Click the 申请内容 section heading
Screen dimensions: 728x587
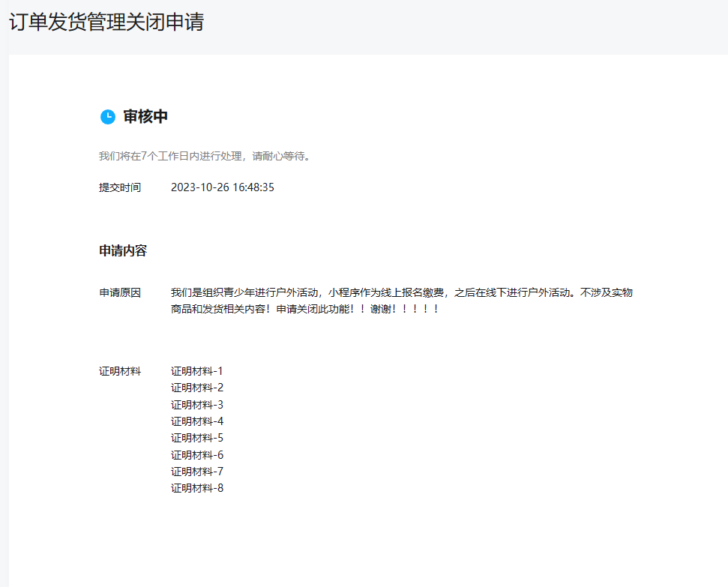(x=123, y=251)
